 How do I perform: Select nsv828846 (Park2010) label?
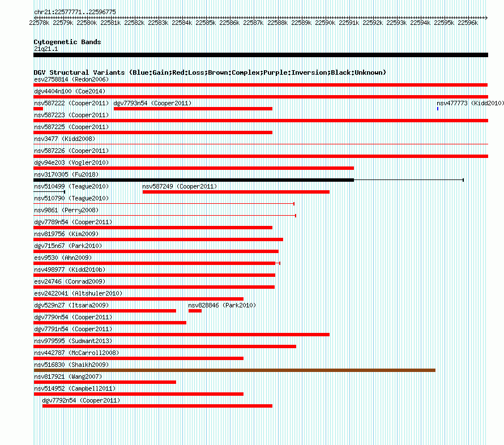[222, 305]
